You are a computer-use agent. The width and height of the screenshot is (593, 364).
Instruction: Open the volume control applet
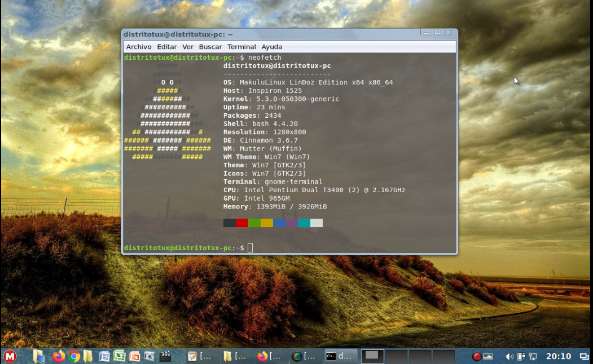(x=509, y=356)
